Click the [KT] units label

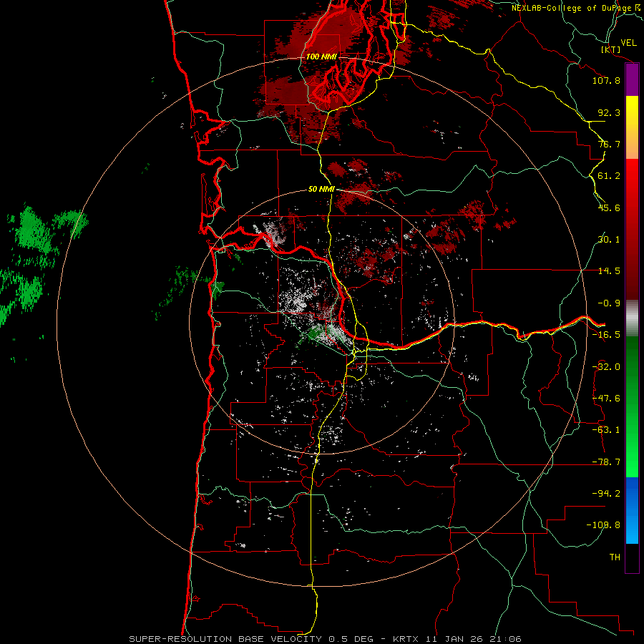coord(611,49)
